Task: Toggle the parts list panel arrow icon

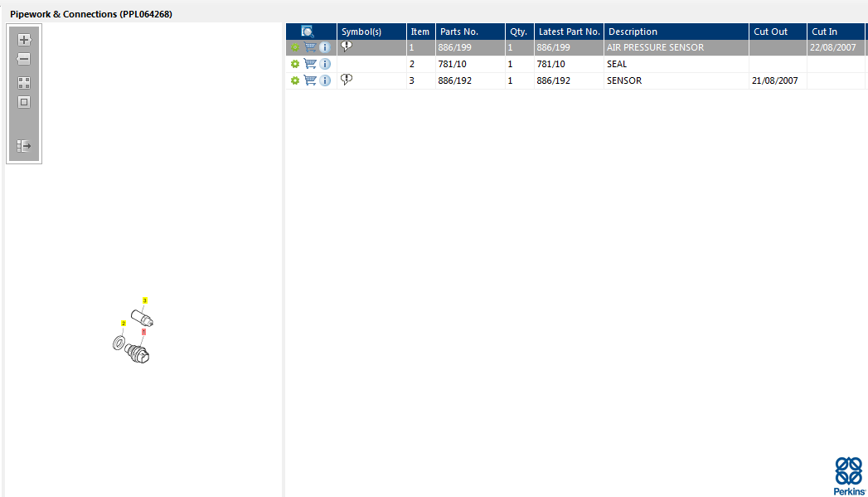Action: (x=24, y=146)
